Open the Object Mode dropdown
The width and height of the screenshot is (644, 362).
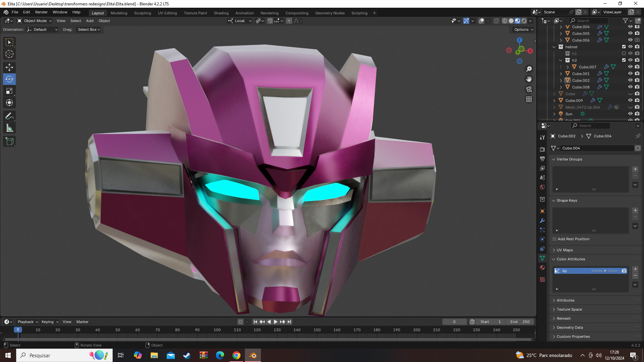(35, 21)
